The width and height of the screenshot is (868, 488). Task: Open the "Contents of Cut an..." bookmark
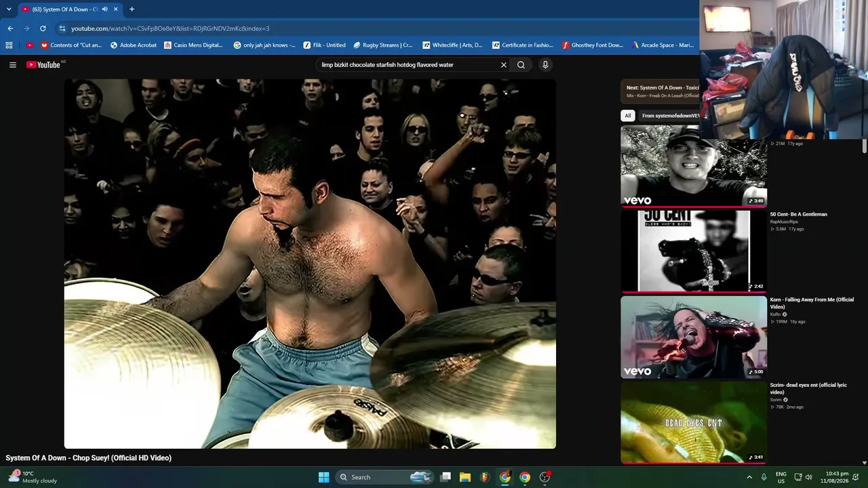pyautogui.click(x=71, y=45)
